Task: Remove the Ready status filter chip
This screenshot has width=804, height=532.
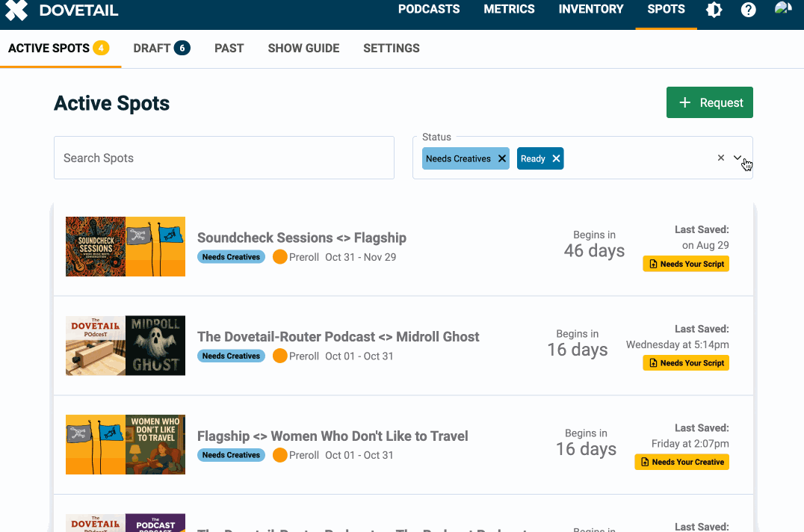Action: pyautogui.click(x=557, y=158)
